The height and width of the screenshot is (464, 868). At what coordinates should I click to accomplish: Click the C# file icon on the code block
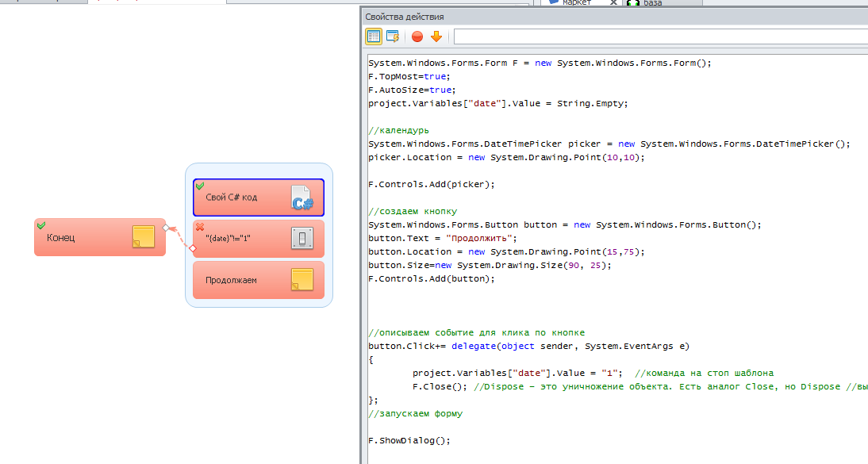coord(301,198)
